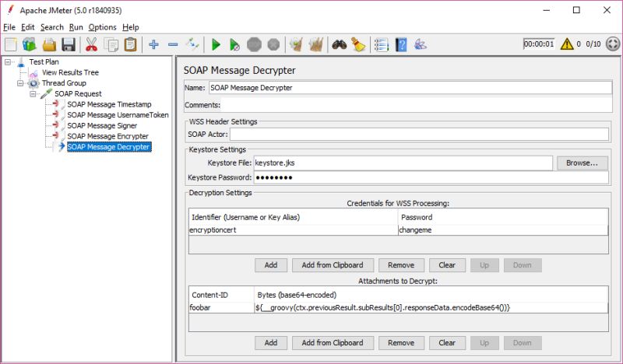Image resolution: width=623 pixels, height=364 pixels.
Task: Select the foobar Content-ID cell
Action: (x=221, y=308)
